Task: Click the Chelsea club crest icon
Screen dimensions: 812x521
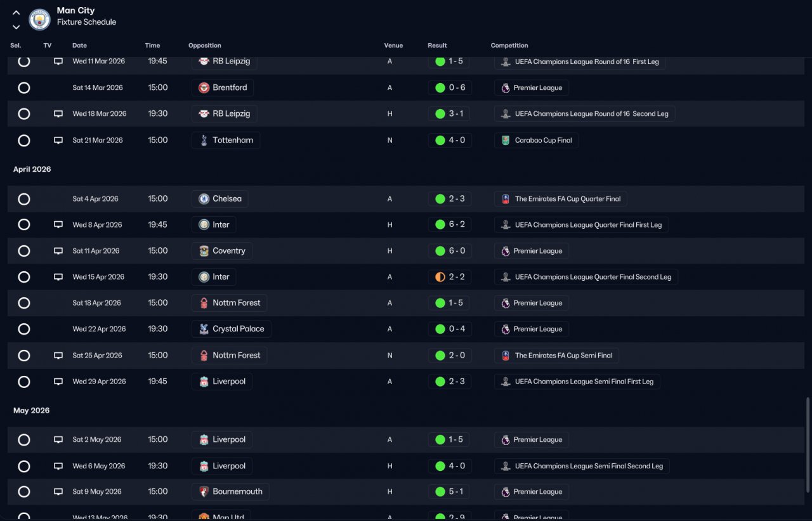Action: pos(204,199)
